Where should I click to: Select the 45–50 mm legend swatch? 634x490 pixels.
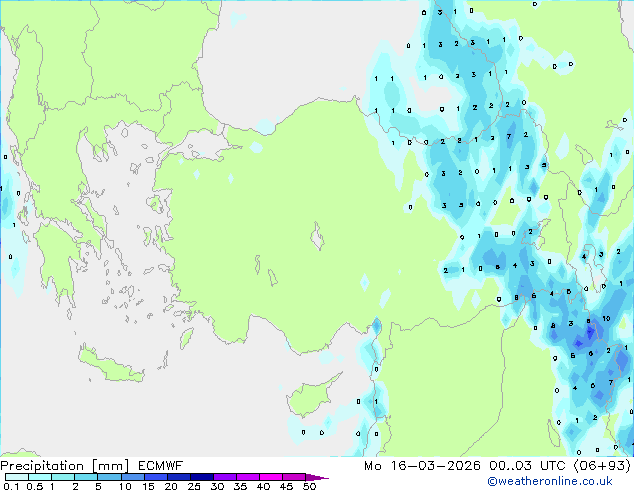294,477
